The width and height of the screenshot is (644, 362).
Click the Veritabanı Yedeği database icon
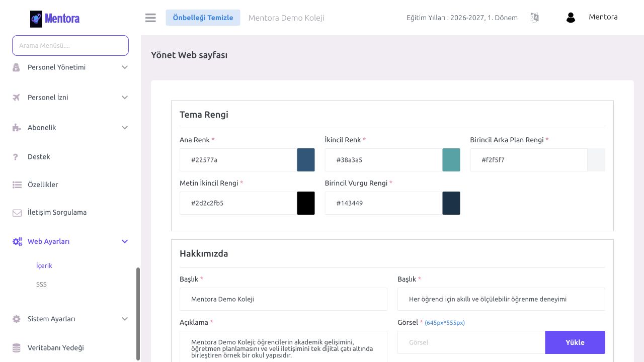(x=16, y=348)
